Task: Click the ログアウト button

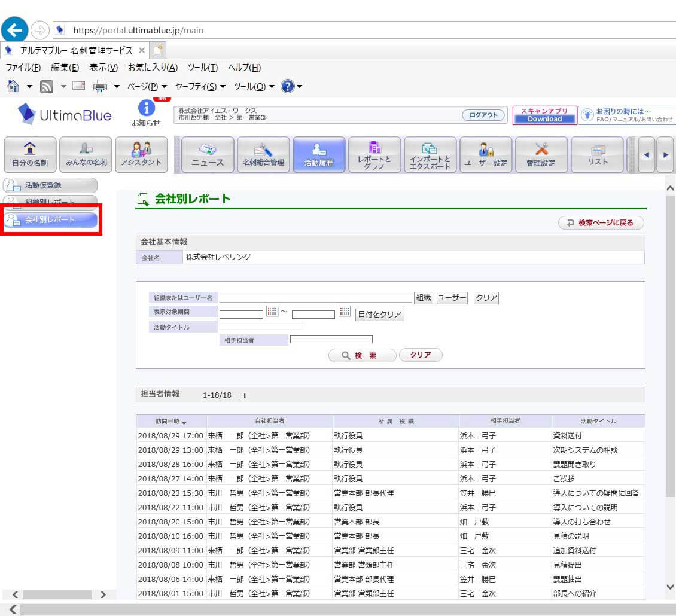Action: point(483,115)
